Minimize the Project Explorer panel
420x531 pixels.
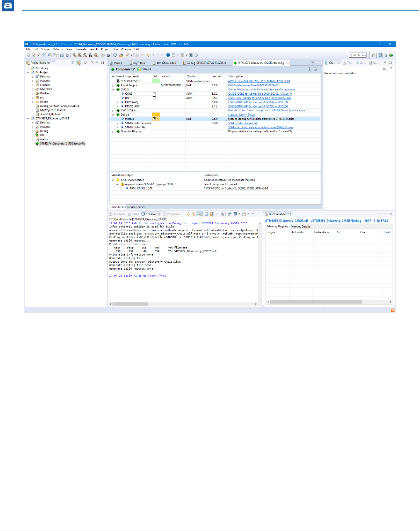point(97,62)
